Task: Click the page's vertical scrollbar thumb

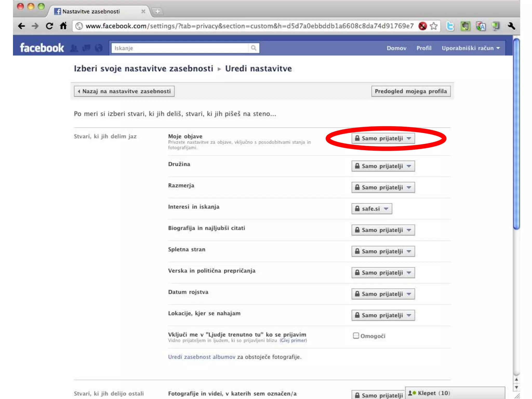Action: [516, 134]
